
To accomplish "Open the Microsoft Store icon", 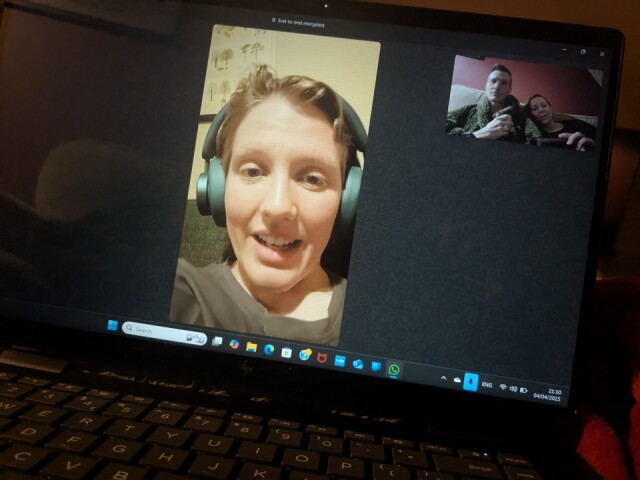I will [x=287, y=353].
